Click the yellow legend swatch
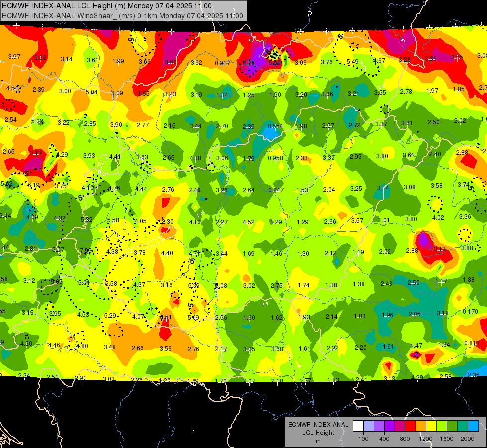 [x=431, y=426]
